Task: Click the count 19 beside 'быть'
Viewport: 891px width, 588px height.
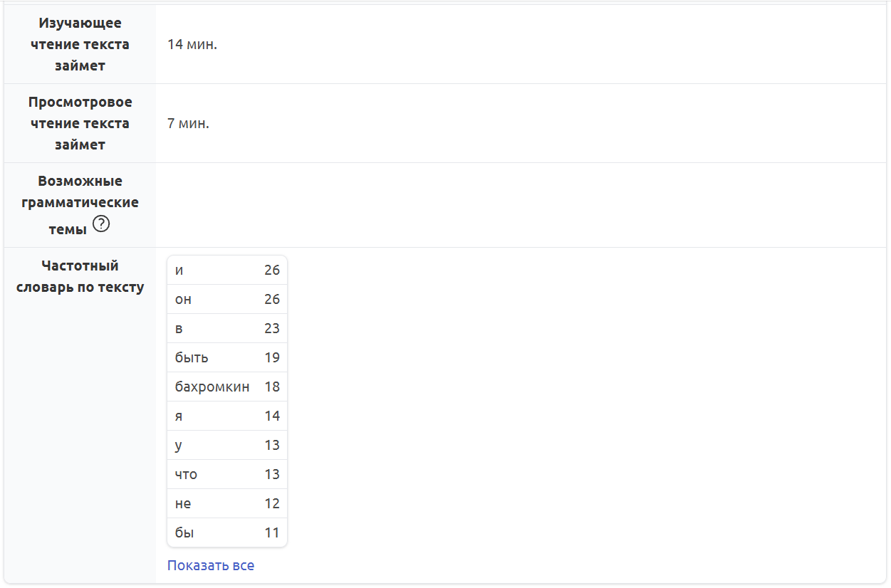Action: click(x=272, y=358)
